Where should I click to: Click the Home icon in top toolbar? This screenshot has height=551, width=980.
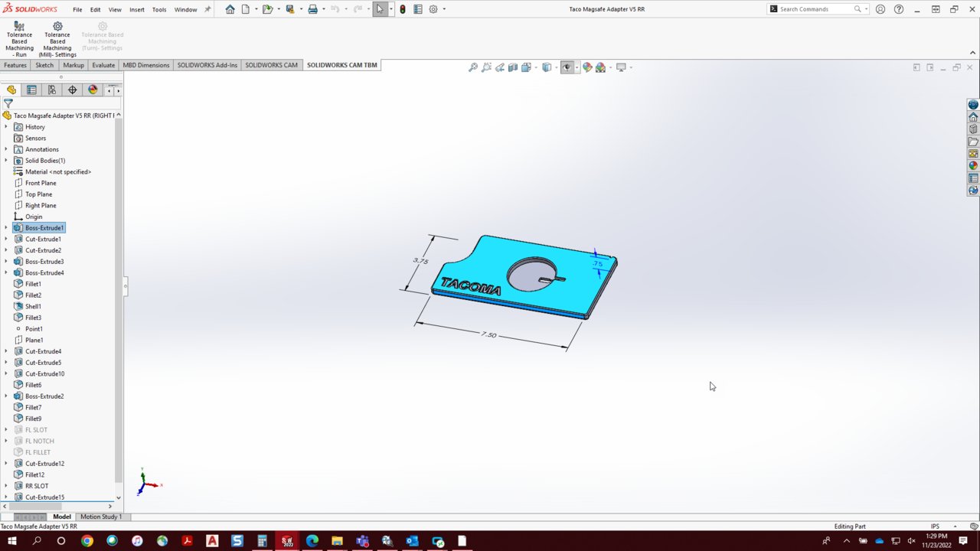click(230, 9)
